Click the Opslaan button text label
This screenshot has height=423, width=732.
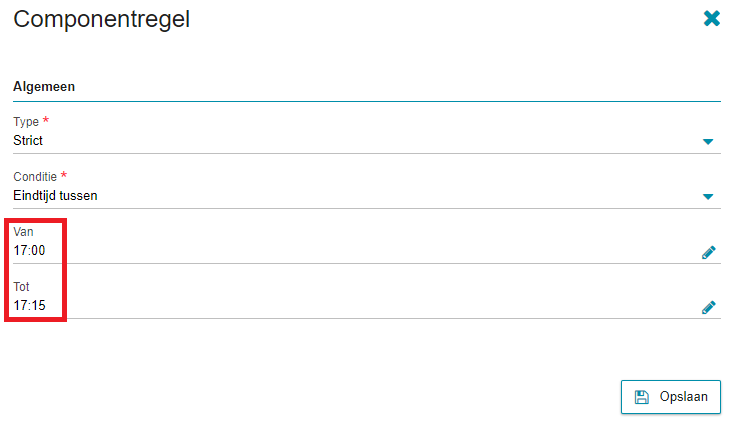pyautogui.click(x=683, y=397)
